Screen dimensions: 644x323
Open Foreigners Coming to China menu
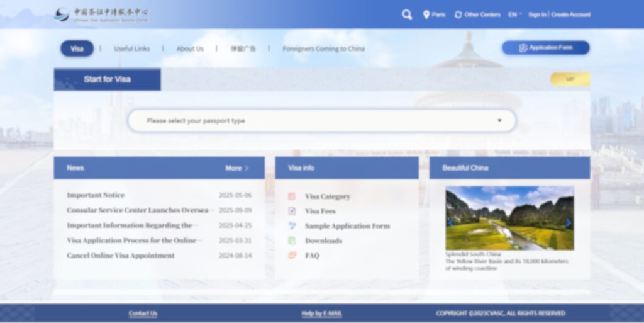click(324, 48)
